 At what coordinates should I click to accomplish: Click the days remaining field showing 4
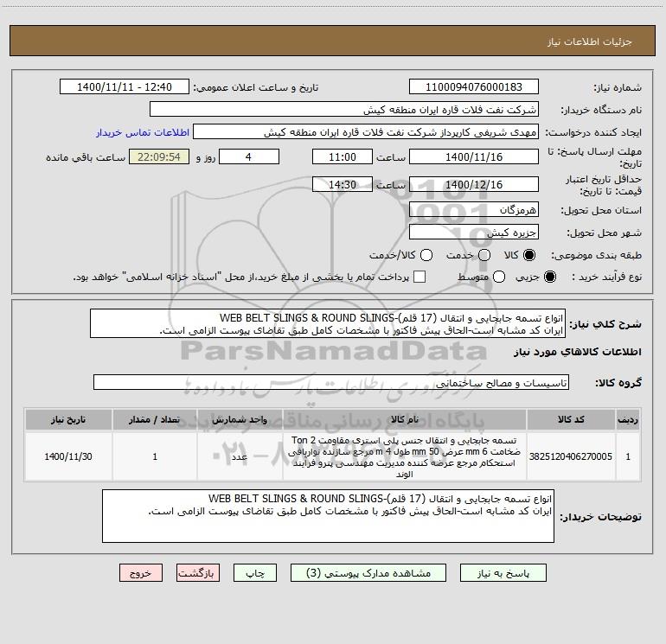click(x=249, y=156)
